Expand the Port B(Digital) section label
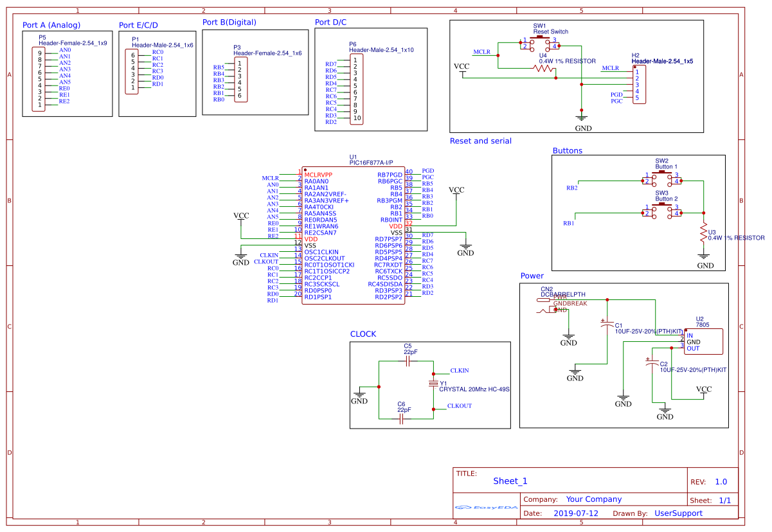The image size is (772, 532). point(230,22)
